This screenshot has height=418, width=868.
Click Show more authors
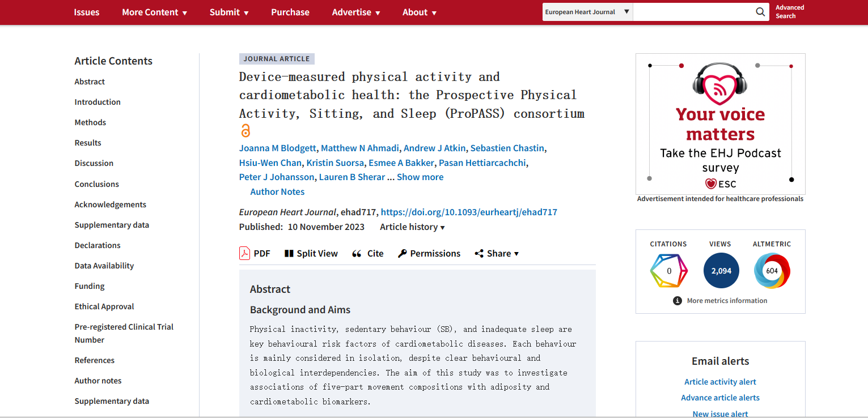420,177
